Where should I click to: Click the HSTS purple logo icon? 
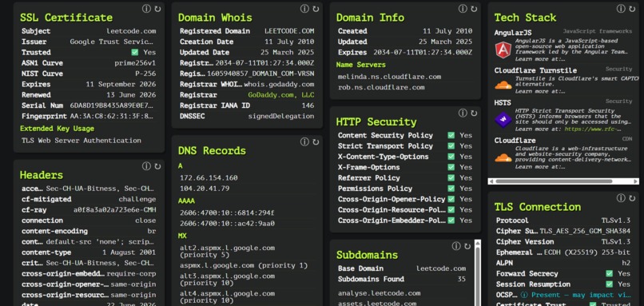(503, 120)
